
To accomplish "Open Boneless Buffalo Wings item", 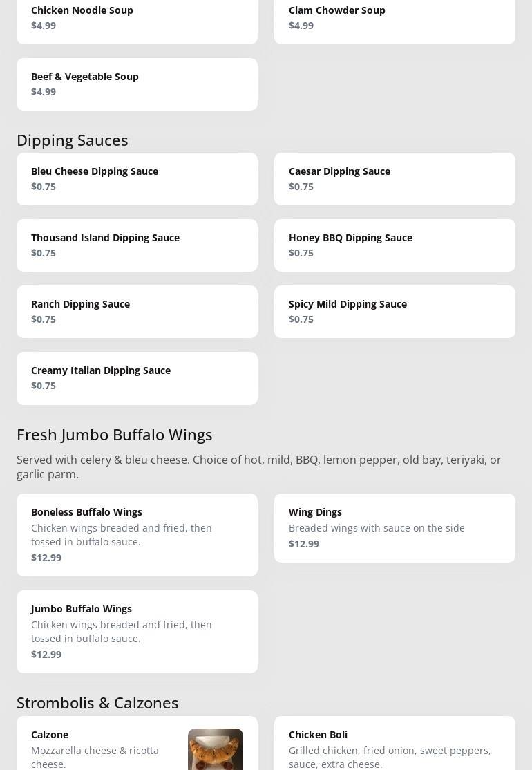I will coord(137,534).
